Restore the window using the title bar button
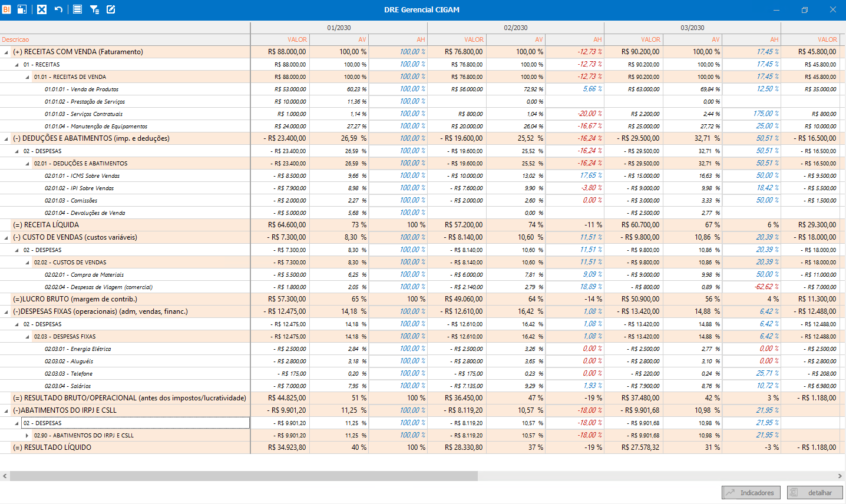Image resolution: width=846 pixels, height=504 pixels. click(x=804, y=10)
